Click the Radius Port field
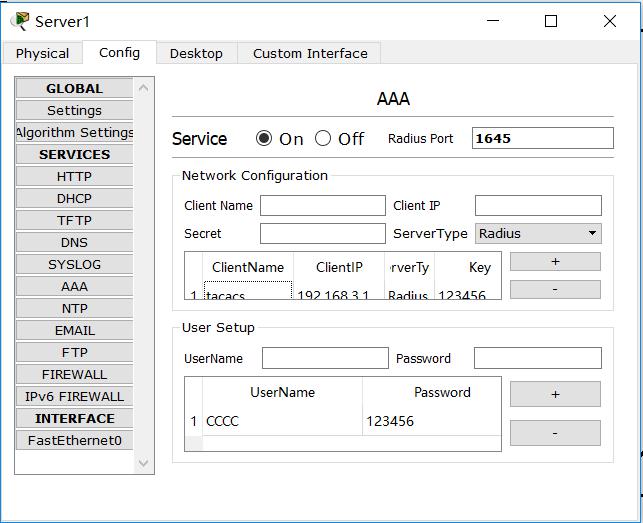Screen dimensions: 643x523 (x=543, y=138)
